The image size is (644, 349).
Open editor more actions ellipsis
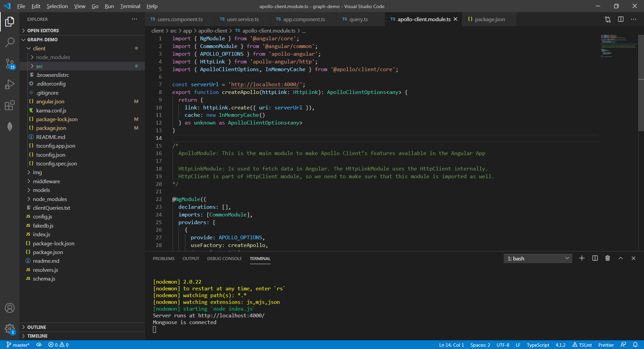pos(633,19)
